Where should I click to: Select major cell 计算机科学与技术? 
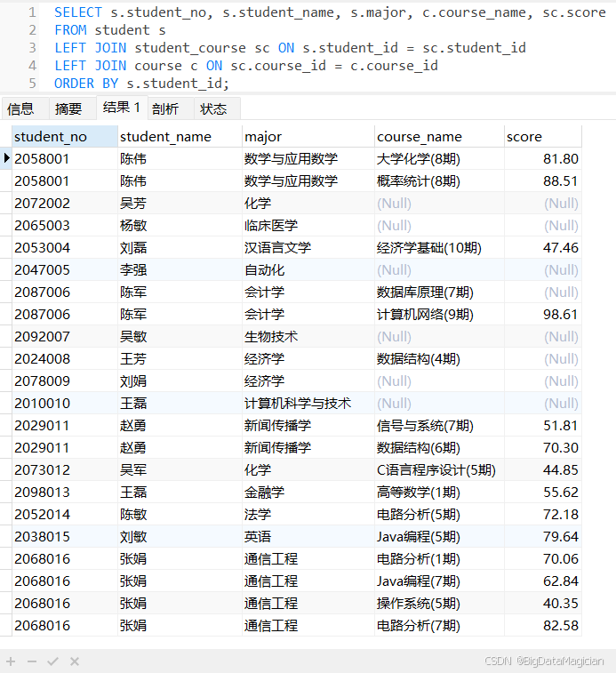(x=308, y=404)
